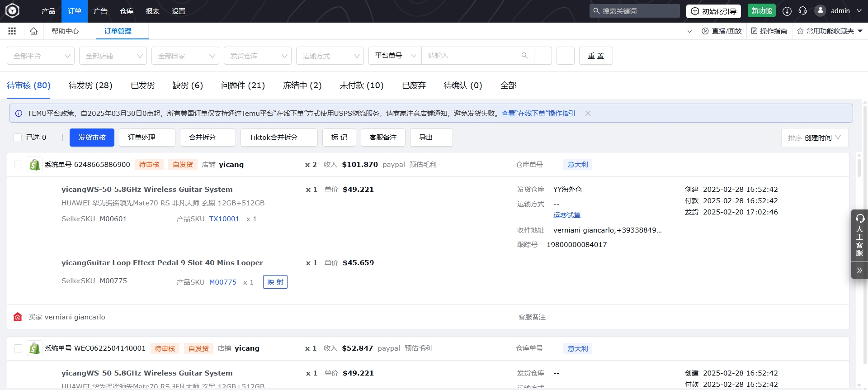
Task: Click the admin user avatar icon
Action: click(820, 10)
